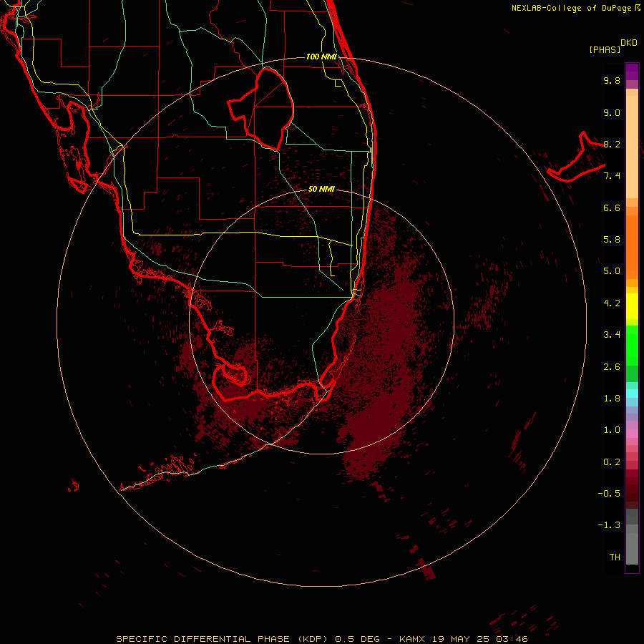Pick the yellow segment of the color bar
Image resolution: width=644 pixels, height=644 pixels.
(x=632, y=306)
